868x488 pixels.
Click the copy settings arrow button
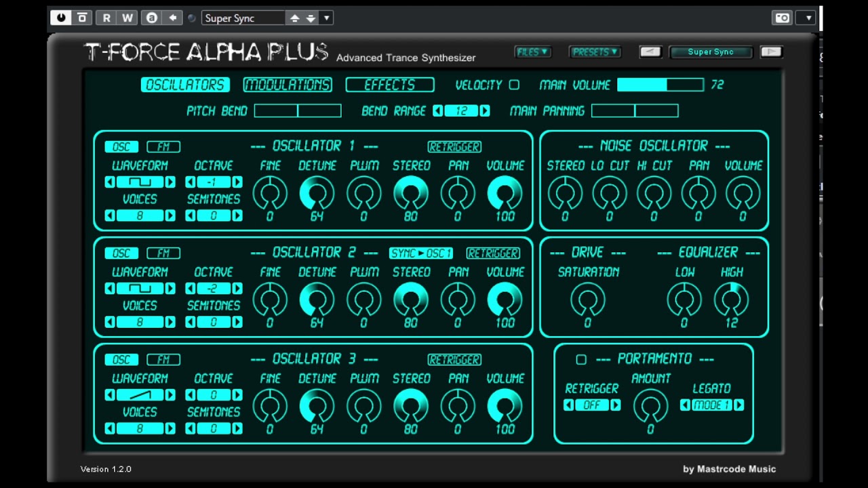click(x=172, y=18)
